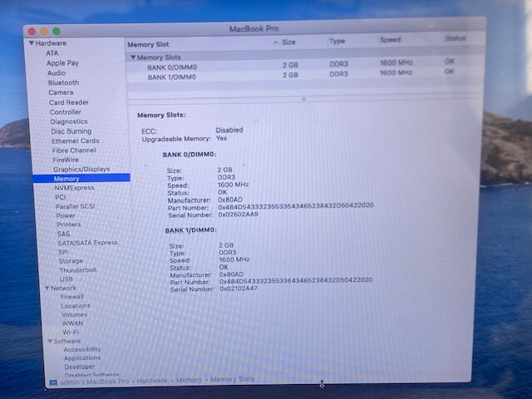Select Accessibility under Software

pos(82,349)
